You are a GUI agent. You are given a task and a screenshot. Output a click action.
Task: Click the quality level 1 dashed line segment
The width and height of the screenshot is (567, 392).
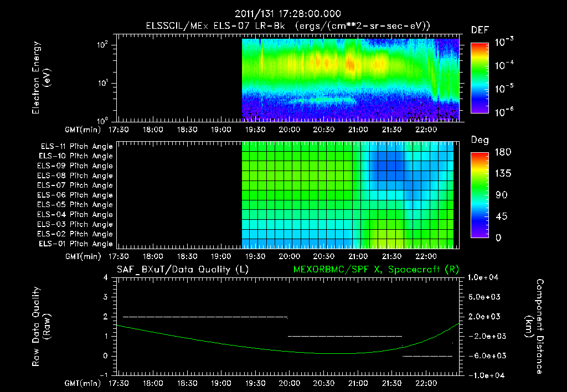[x=344, y=336]
